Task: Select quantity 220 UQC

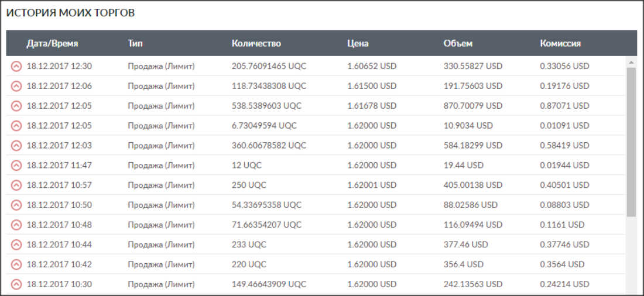Action: tap(249, 264)
